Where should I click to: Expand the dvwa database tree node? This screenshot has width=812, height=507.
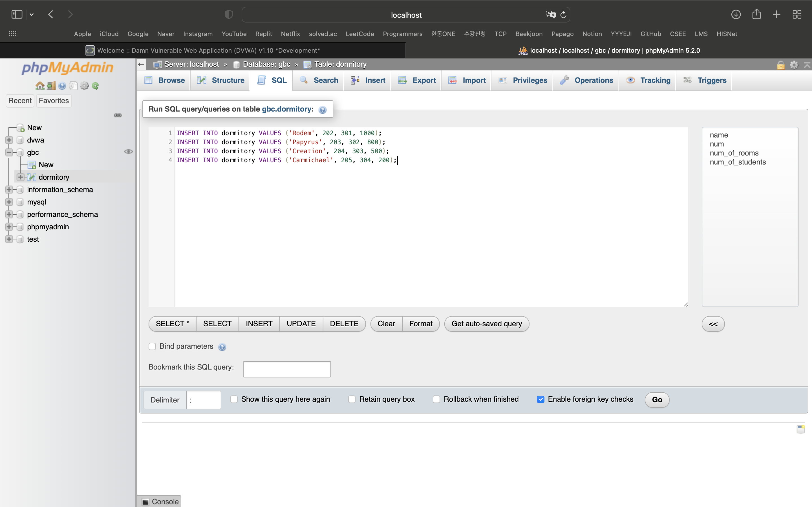pyautogui.click(x=9, y=140)
